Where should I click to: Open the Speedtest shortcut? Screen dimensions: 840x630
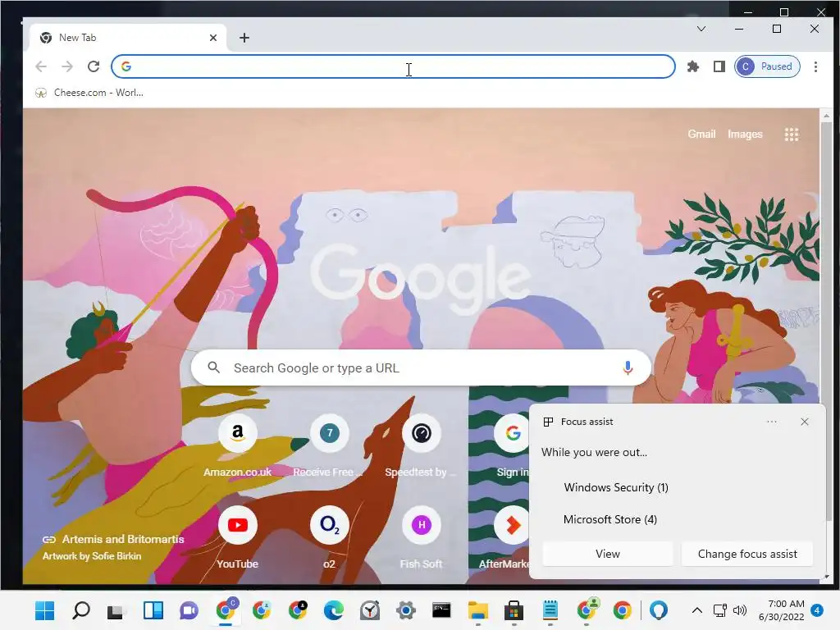click(x=421, y=445)
